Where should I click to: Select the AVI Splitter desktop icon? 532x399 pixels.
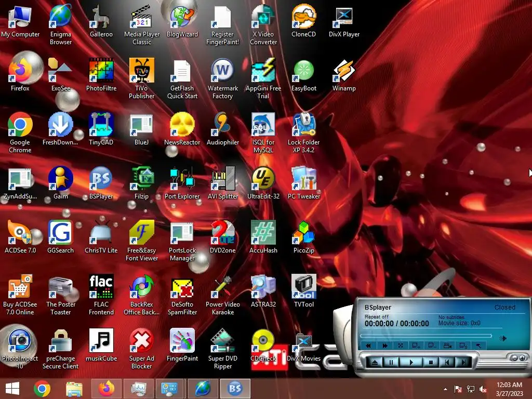pos(222,183)
